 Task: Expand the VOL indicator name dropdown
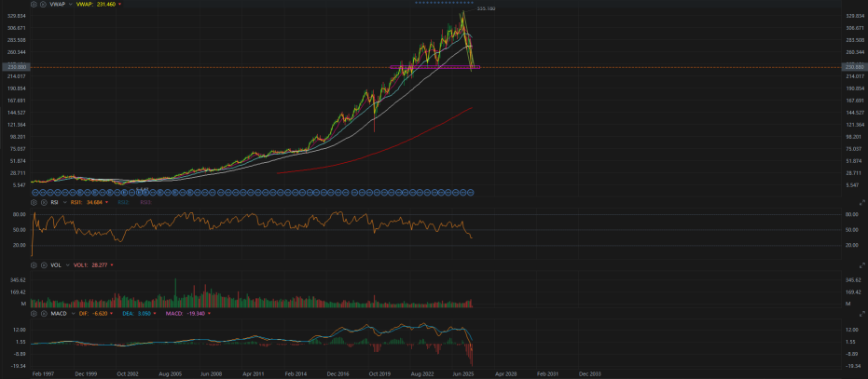[x=67, y=265]
